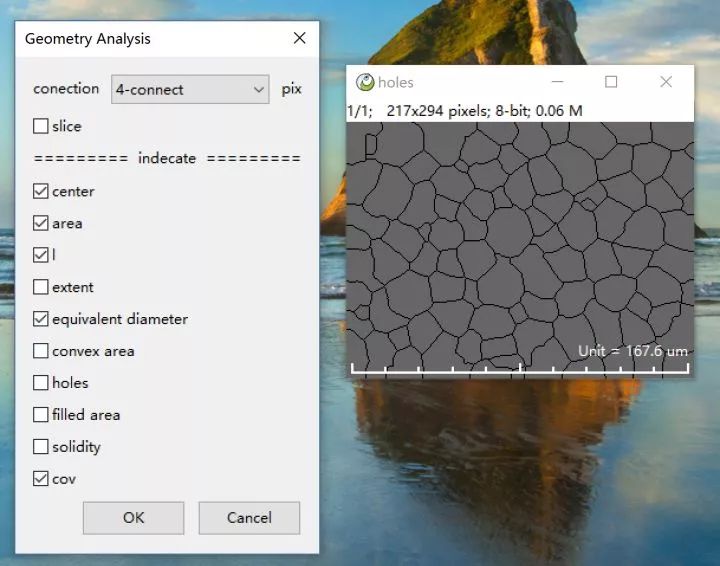Uncheck the area checkbox
This screenshot has height=566, width=720.
40,223
